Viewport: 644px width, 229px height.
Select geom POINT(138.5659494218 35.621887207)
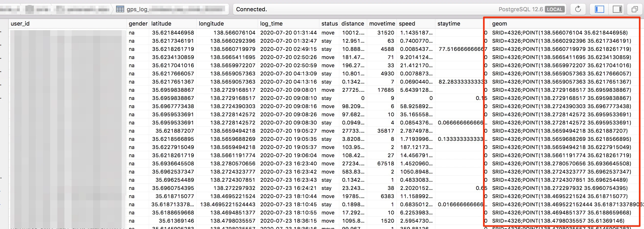coord(560,131)
